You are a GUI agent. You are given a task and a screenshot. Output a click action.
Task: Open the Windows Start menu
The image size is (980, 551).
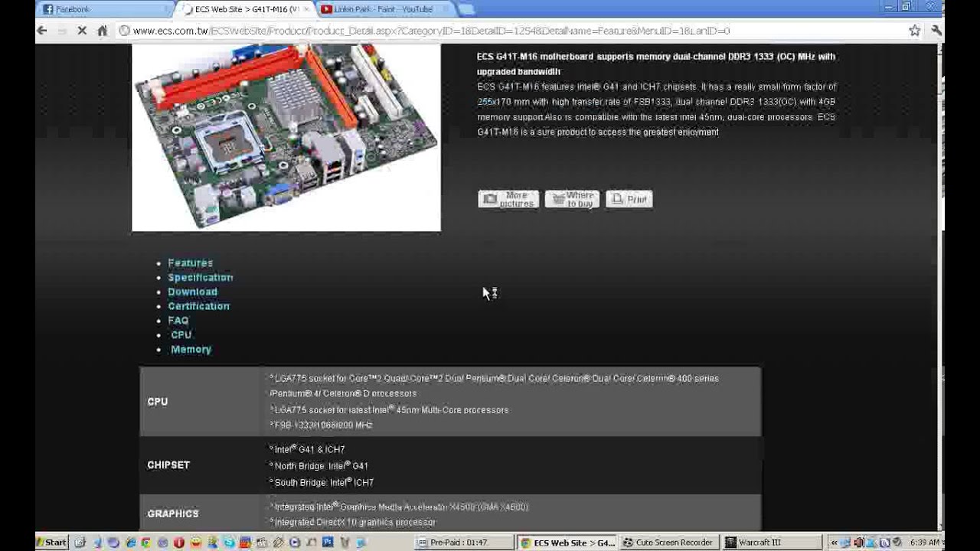[x=52, y=542]
